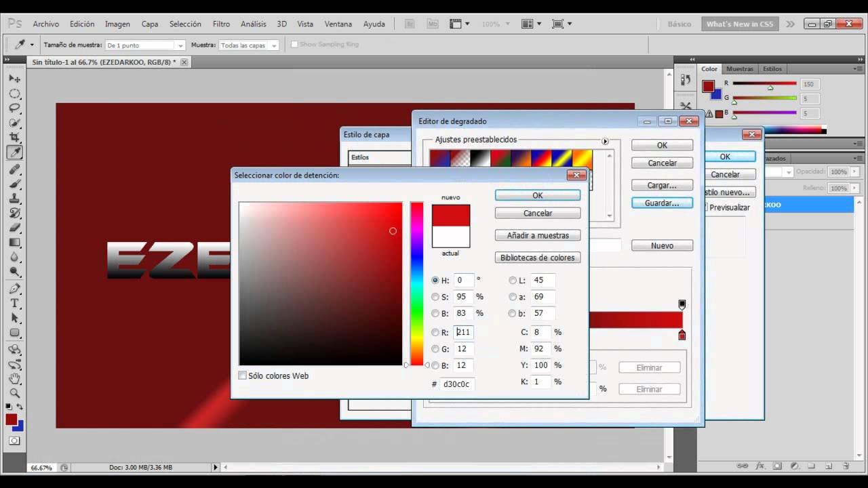Click Nuevo in the gradient editor
Viewport: 868px width, 488px height.
point(662,245)
